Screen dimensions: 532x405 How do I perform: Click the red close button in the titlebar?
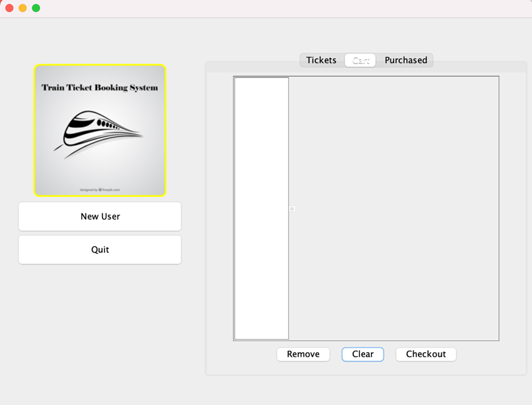9,9
